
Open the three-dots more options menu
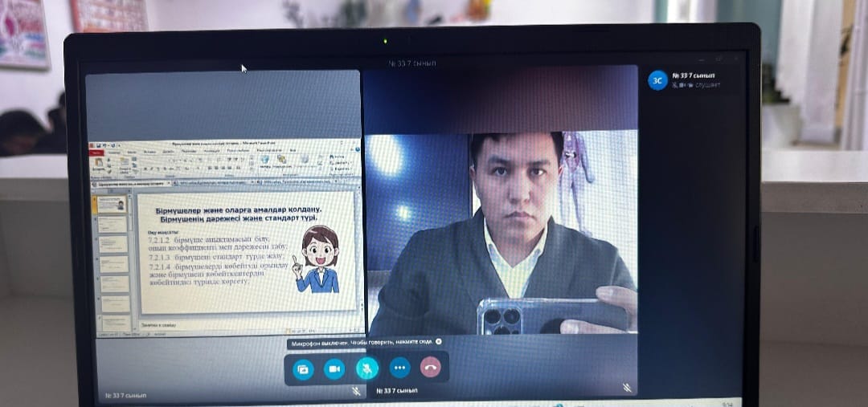point(399,368)
